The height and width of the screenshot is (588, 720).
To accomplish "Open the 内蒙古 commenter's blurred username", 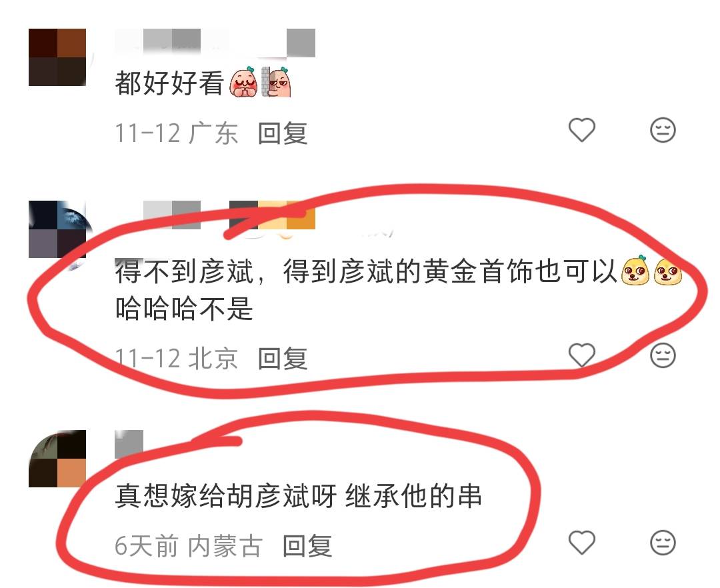I will tap(129, 444).
